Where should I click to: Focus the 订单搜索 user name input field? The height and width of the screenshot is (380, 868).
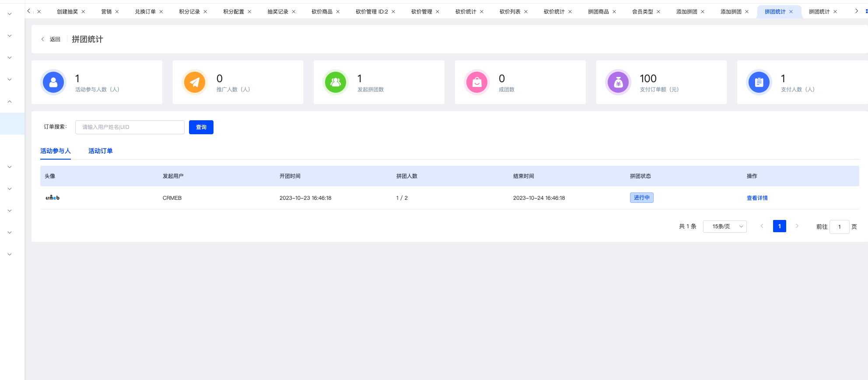click(130, 127)
